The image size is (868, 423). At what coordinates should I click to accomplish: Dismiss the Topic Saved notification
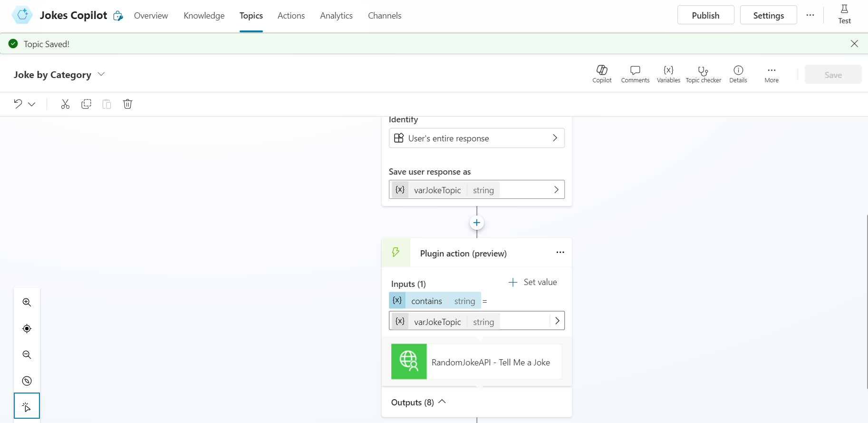pyautogui.click(x=854, y=44)
